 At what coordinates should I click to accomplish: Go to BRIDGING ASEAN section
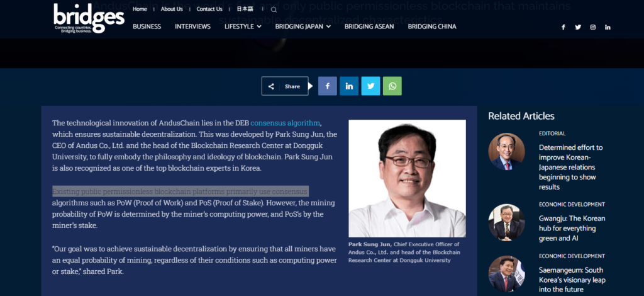[x=369, y=26]
